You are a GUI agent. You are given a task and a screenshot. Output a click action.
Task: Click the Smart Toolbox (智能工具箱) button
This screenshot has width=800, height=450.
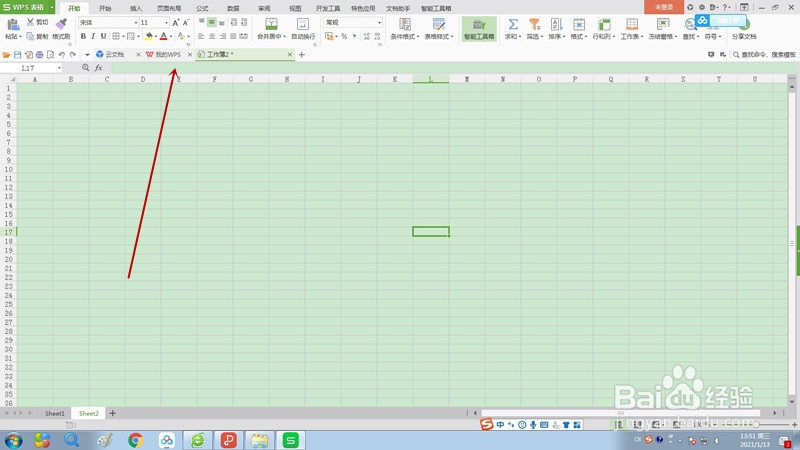click(x=479, y=29)
